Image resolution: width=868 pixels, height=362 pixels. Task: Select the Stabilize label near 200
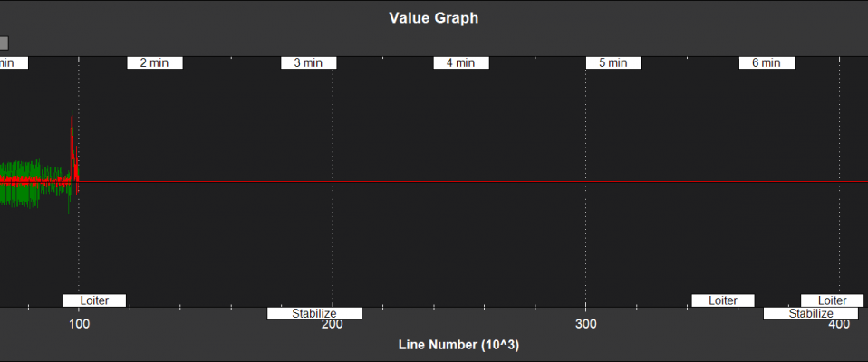point(314,314)
